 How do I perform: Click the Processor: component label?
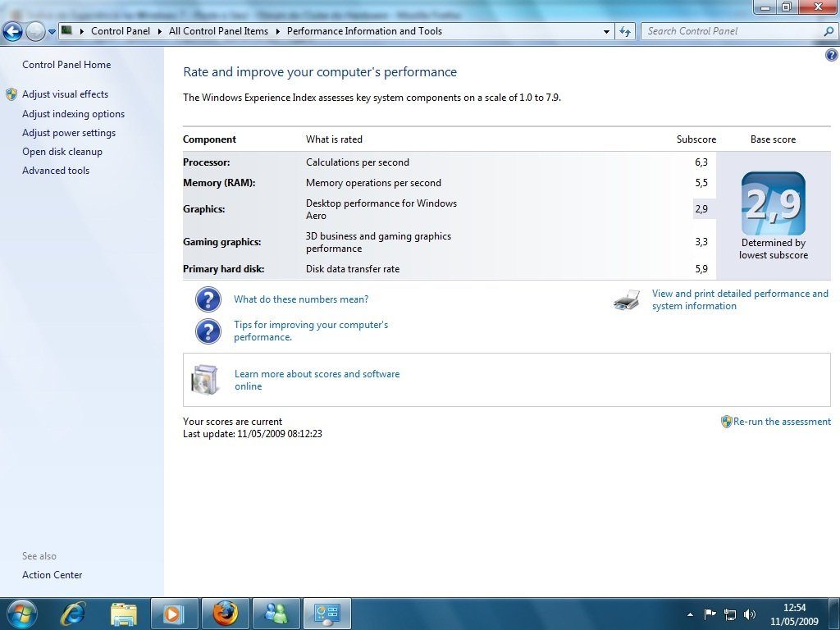(x=206, y=162)
